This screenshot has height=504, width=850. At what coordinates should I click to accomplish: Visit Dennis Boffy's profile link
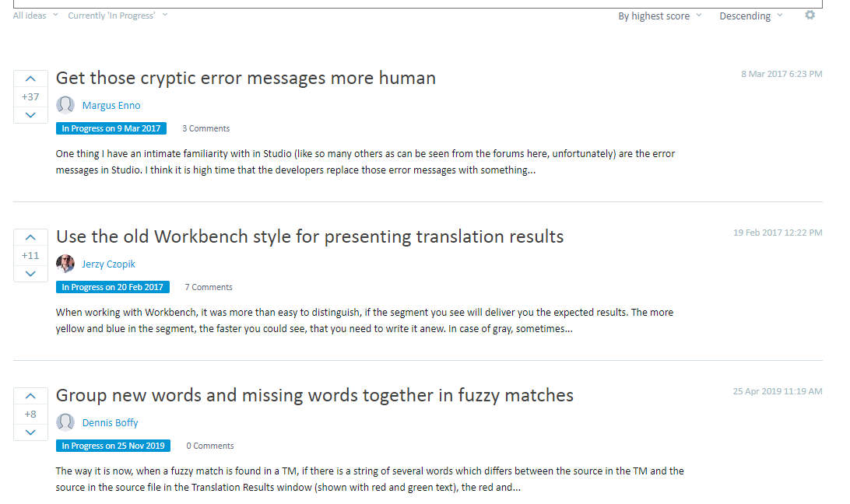coord(110,422)
